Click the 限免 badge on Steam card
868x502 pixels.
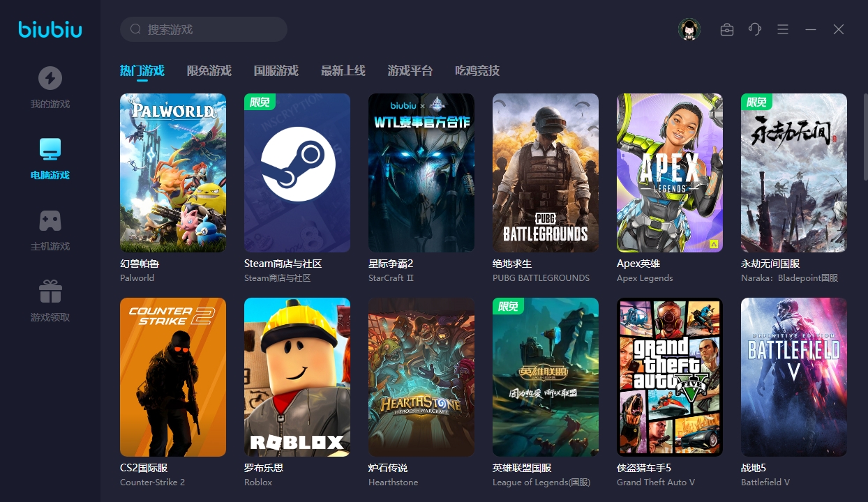[x=260, y=102]
